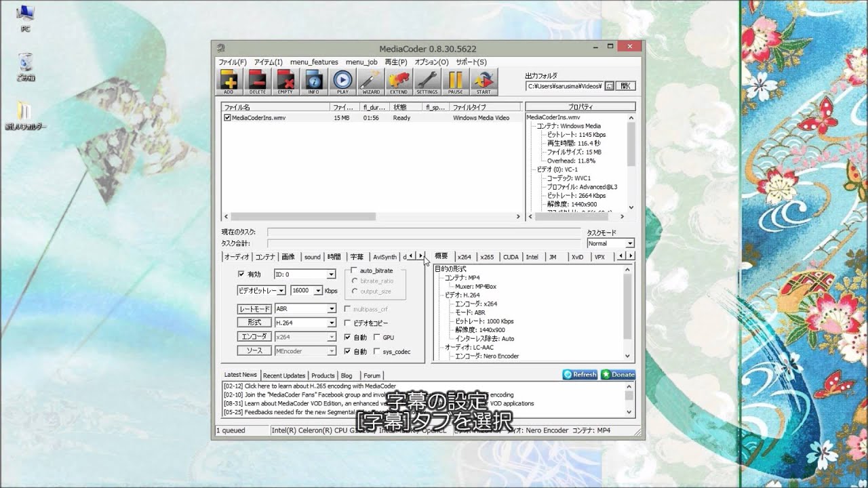Viewport: 868px width, 488px height.
Task: Open the ファイル(F) menu
Action: click(232, 62)
